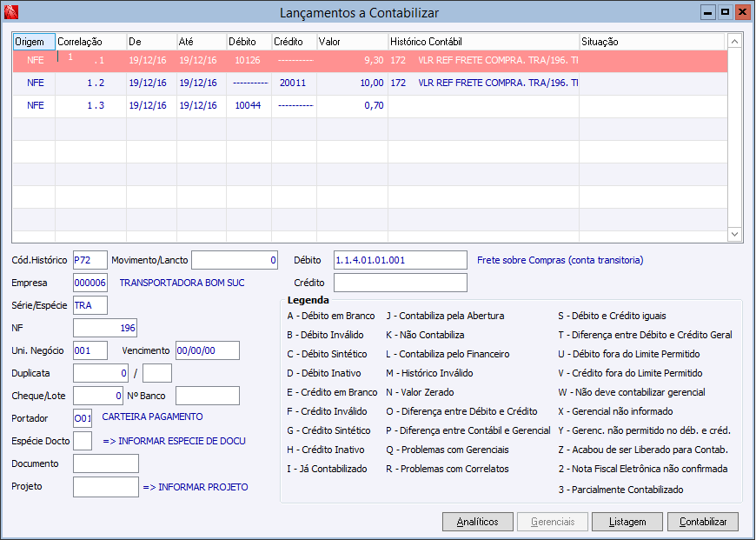The image size is (756, 540).
Task: Focus the Cód.Histórico field
Action: 90,260
